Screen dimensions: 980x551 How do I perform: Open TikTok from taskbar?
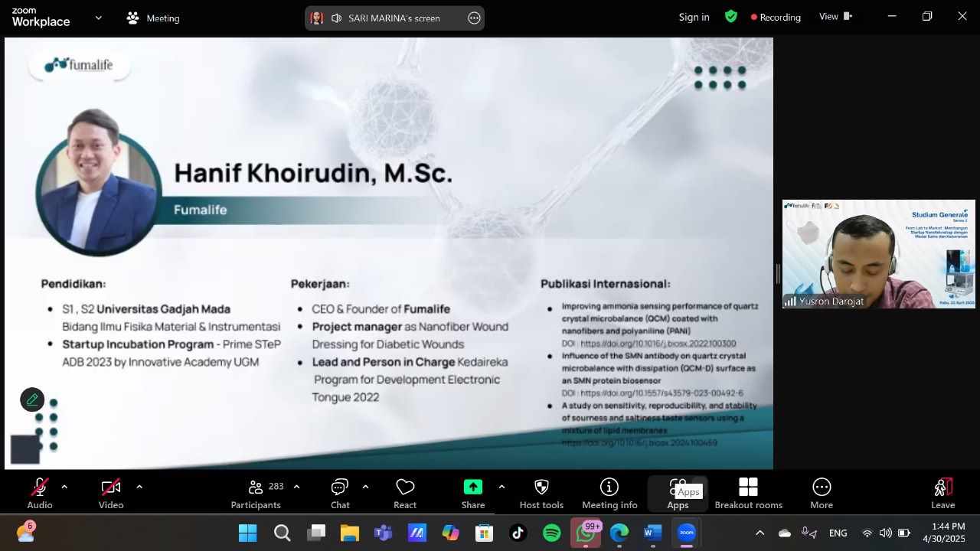point(518,533)
